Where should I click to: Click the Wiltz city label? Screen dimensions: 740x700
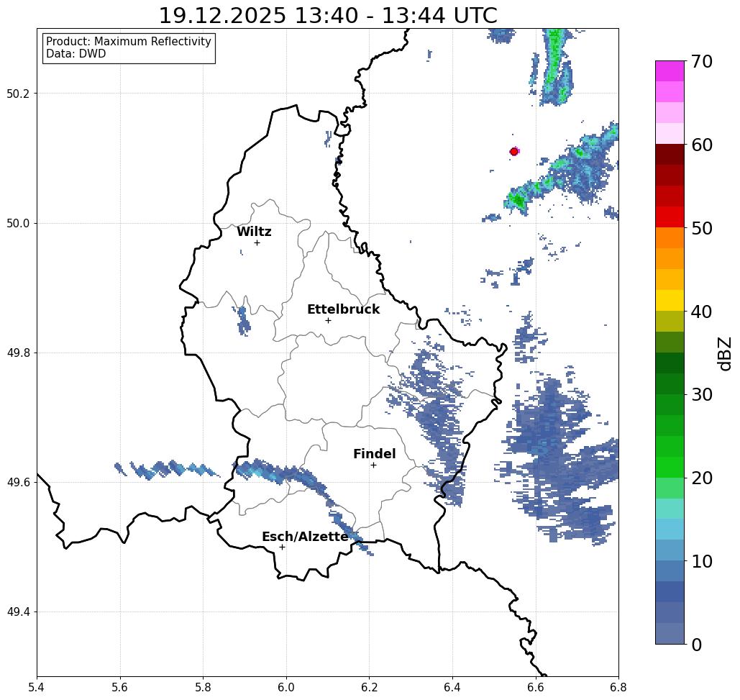tap(254, 231)
